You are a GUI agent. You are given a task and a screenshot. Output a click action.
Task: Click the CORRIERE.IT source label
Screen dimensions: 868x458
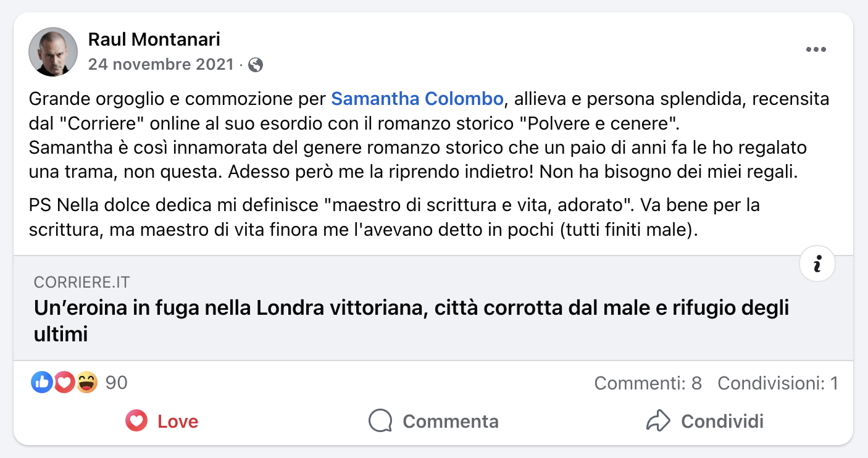coord(82,282)
